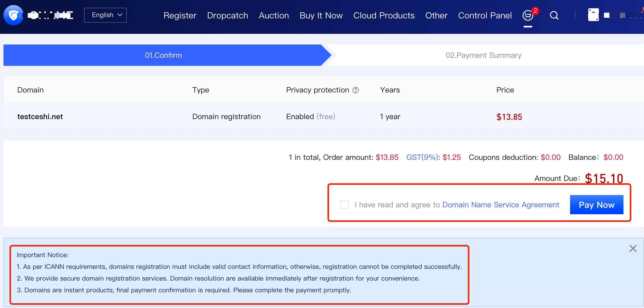644x308 pixels.
Task: Select Auction in the navigation bar
Action: coord(274,15)
